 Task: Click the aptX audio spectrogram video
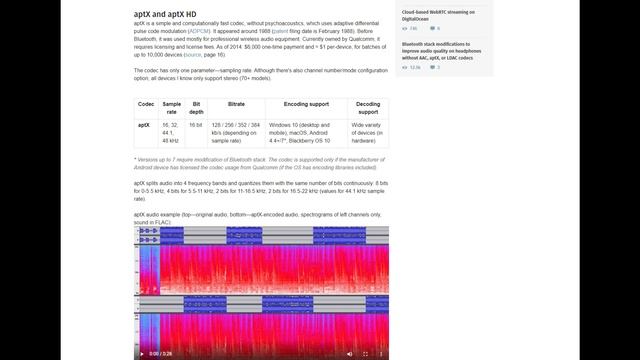point(261,293)
